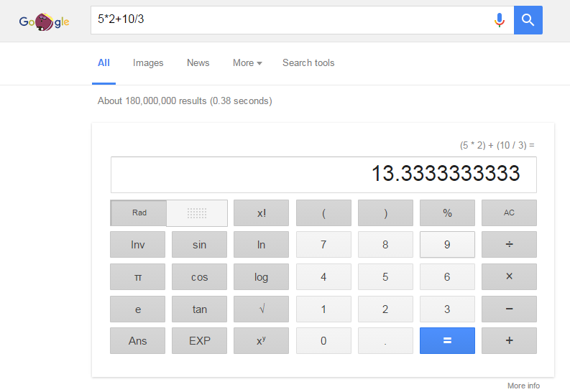Image resolution: width=570 pixels, height=392 pixels.
Task: Switch calculator to Rad mode
Action: (139, 213)
